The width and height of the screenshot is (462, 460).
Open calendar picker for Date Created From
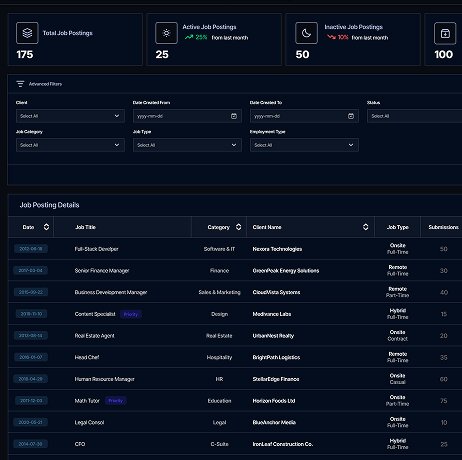click(x=234, y=116)
